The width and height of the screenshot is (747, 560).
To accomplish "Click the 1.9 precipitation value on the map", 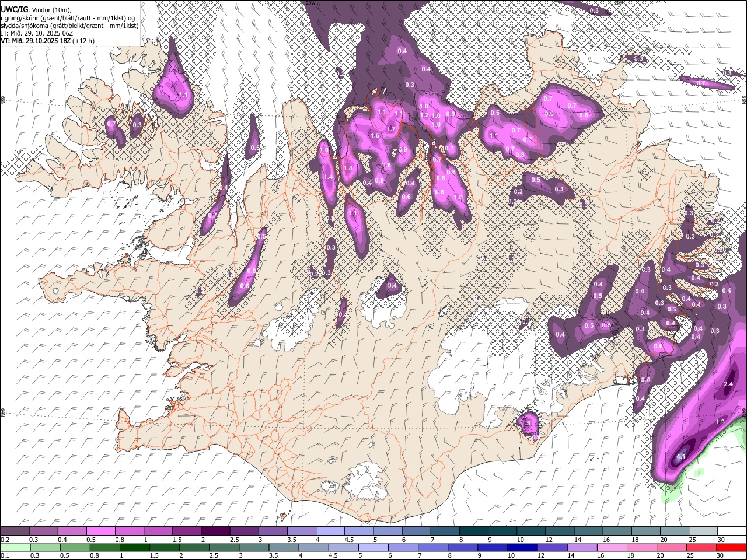I will click(x=720, y=422).
